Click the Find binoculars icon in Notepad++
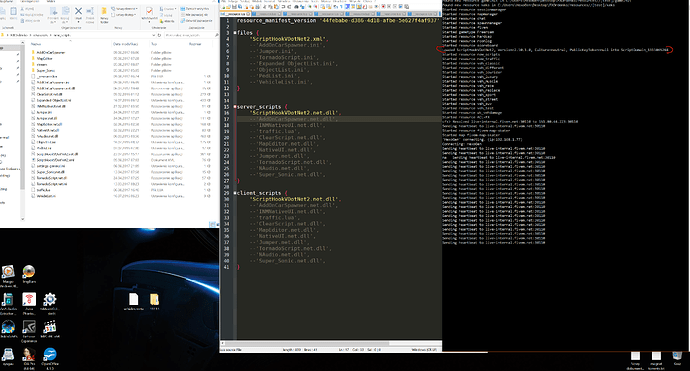Screen dimensions: 690x371 [297, 7]
